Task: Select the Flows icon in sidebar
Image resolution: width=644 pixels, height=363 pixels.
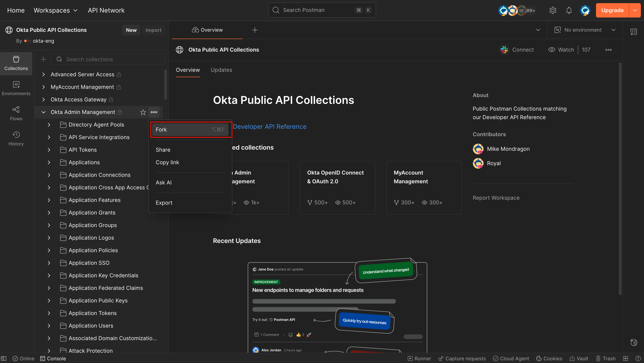Action: tap(16, 113)
